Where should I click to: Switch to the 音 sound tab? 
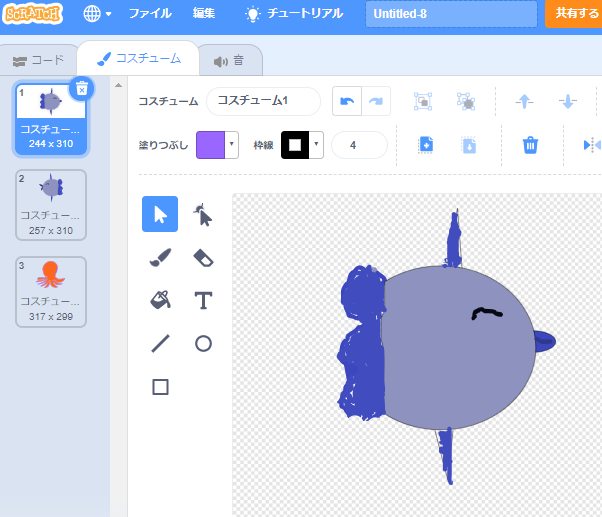pyautogui.click(x=230, y=61)
